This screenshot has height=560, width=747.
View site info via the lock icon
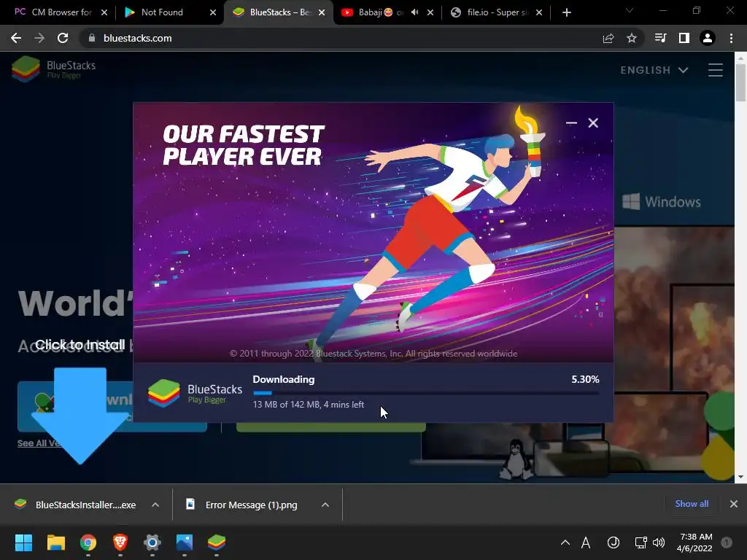tap(92, 38)
